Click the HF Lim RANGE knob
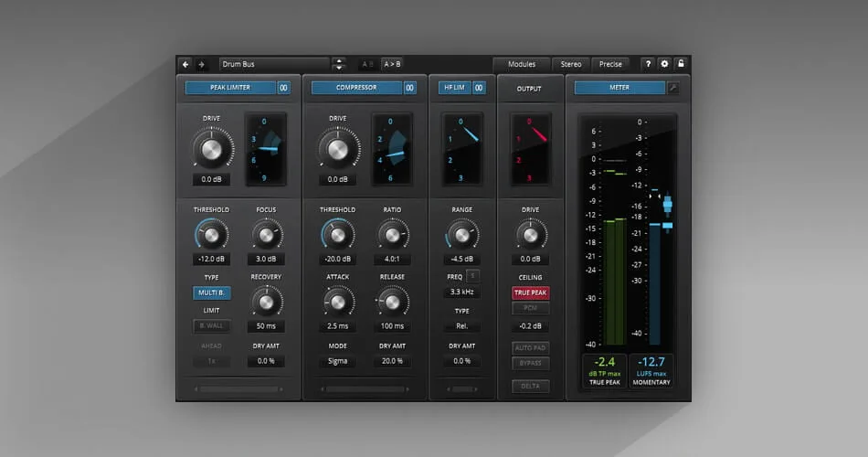 [462, 236]
